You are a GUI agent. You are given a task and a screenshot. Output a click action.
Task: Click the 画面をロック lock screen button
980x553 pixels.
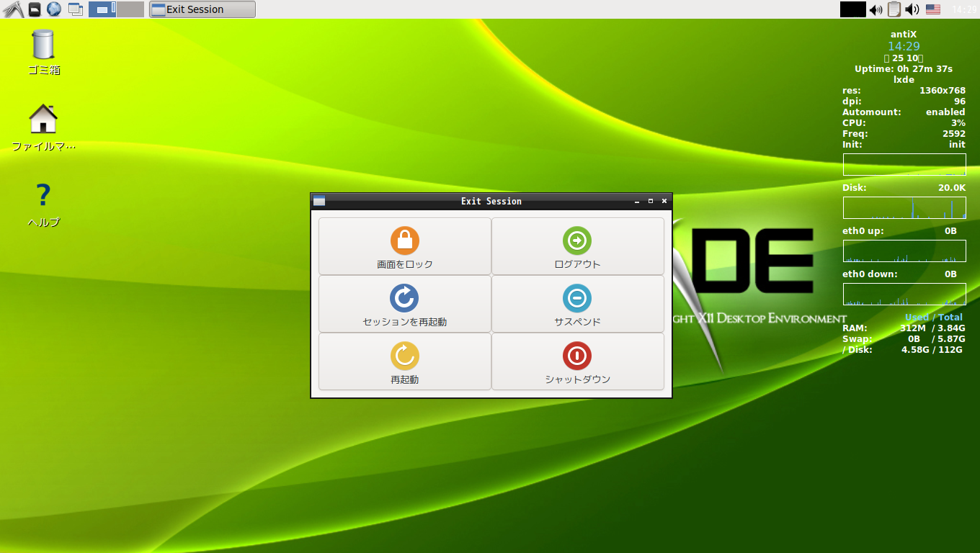pos(404,246)
